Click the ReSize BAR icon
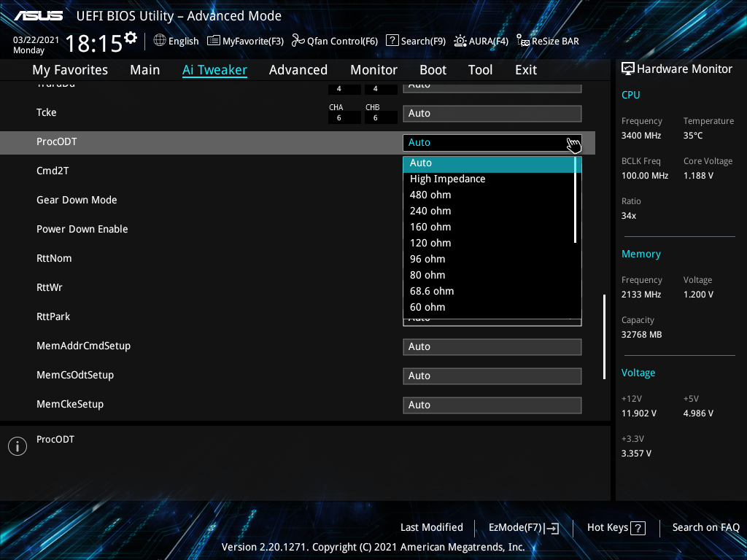The height and width of the screenshot is (560, 747). (x=522, y=41)
